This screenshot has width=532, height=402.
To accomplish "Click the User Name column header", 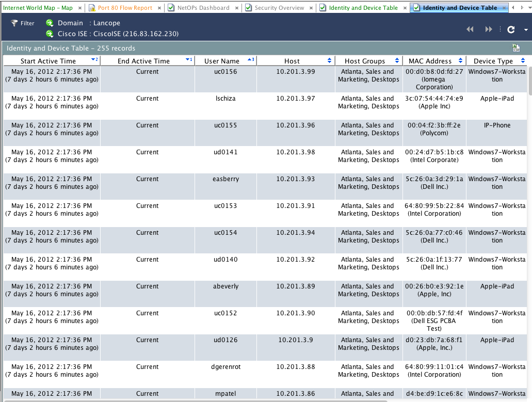I will pyautogui.click(x=222, y=61).
